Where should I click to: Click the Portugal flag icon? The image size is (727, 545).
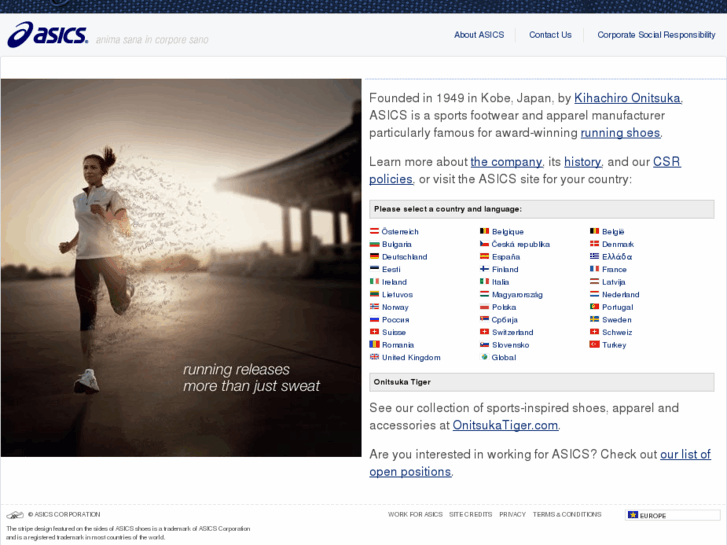tap(594, 306)
